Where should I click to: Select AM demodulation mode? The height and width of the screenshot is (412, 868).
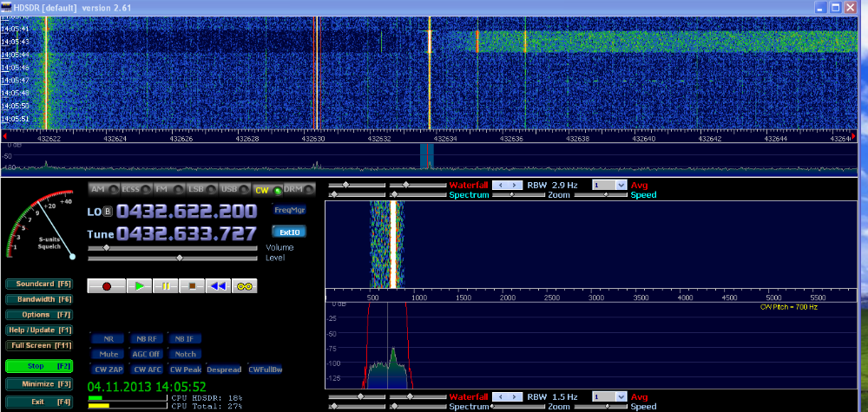pos(104,190)
